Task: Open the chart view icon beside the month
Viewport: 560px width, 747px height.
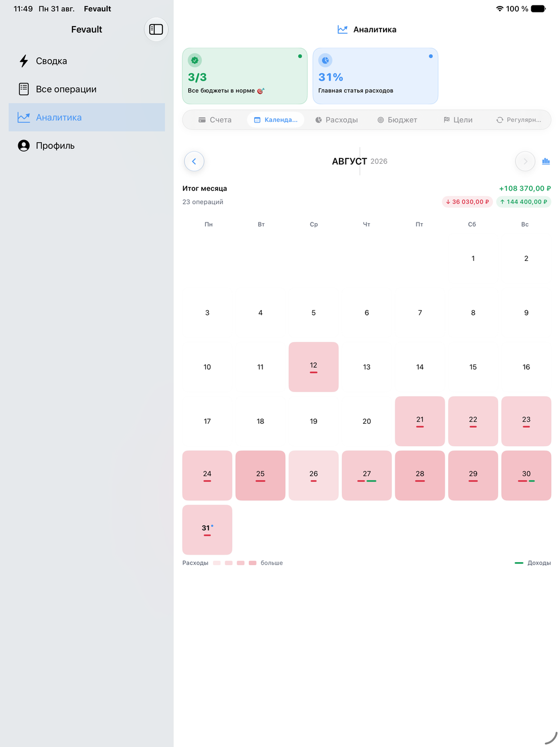Action: [546, 161]
